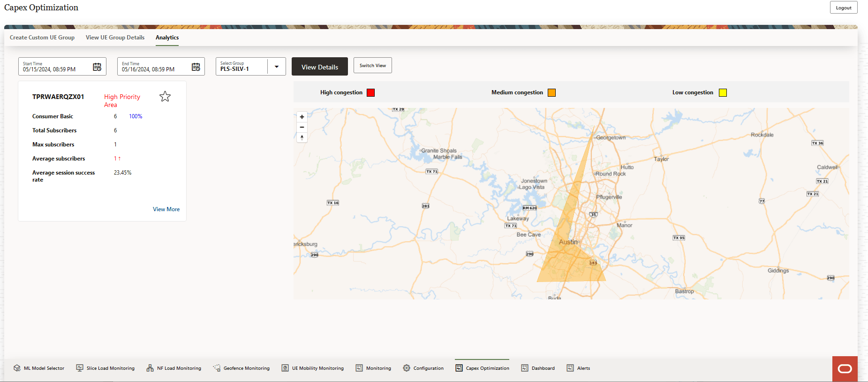Click the High Priority Area label
This screenshot has width=868, height=382.
122,100
